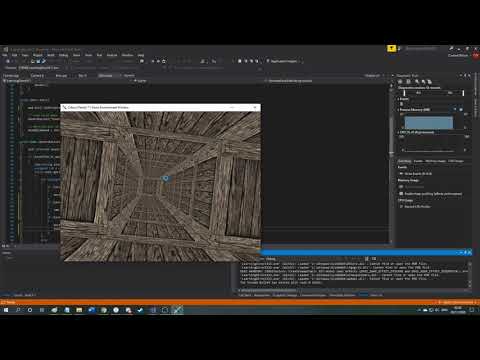
Task: Click the settings icon in Diagnostic Tools toolbar
Action: click(408, 82)
